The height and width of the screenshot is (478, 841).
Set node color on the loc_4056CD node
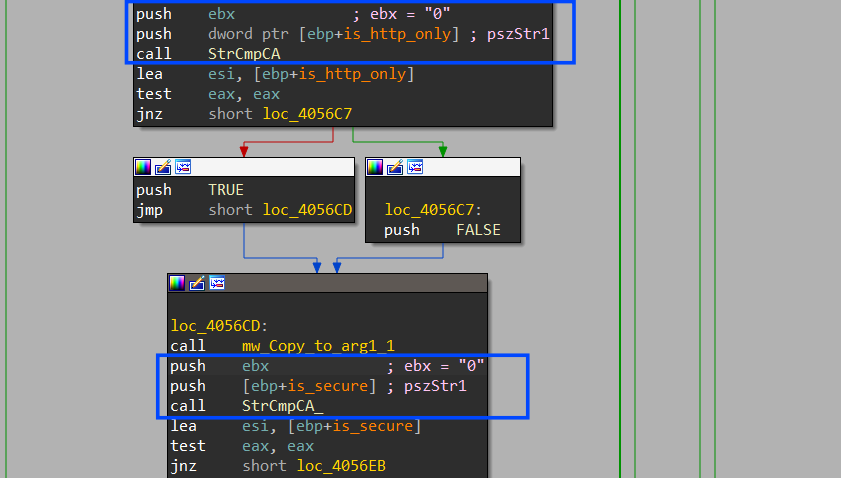pos(177,283)
